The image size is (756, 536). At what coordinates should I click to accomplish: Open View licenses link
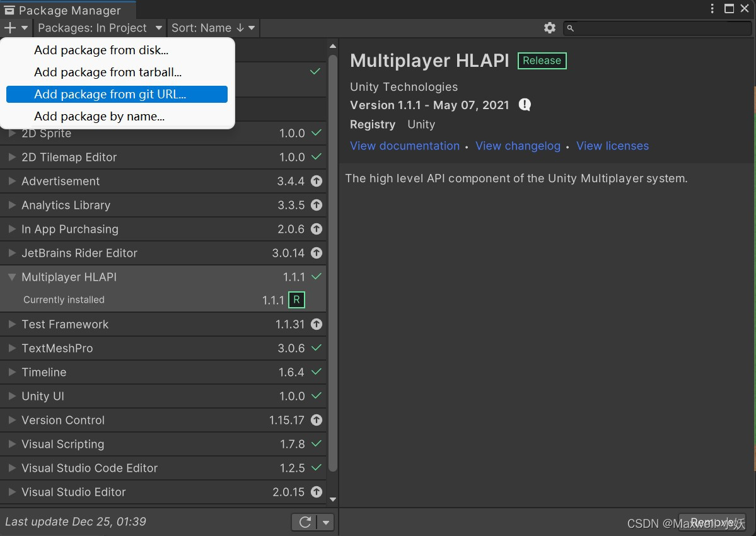[x=612, y=146]
